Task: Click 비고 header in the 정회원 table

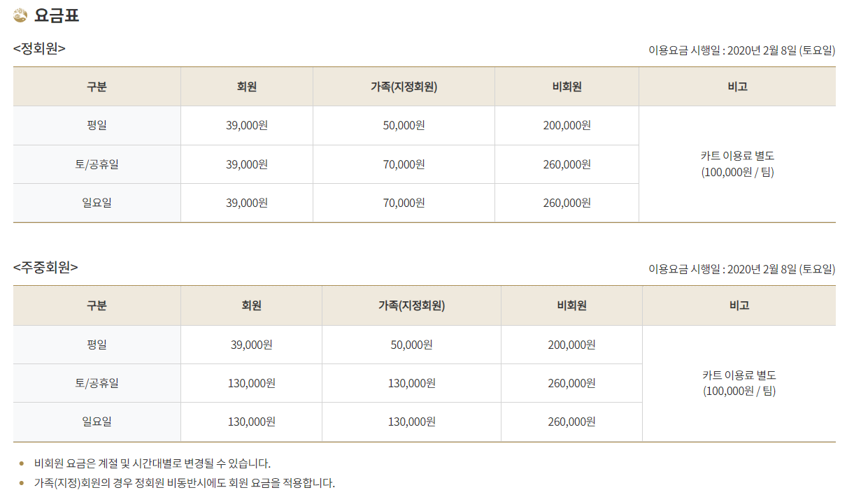Action: coord(737,87)
